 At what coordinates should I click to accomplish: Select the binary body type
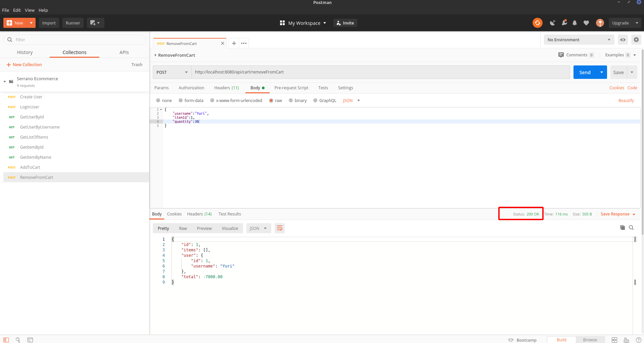pyautogui.click(x=291, y=100)
